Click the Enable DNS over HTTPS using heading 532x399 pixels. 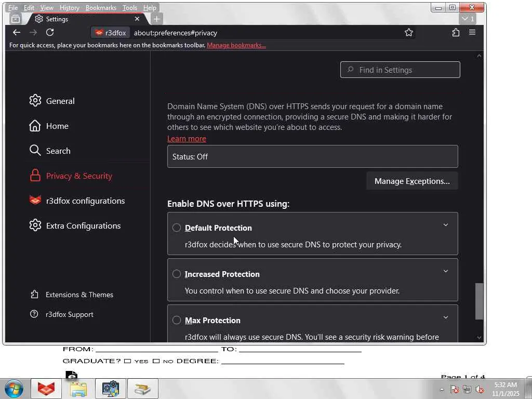click(229, 204)
